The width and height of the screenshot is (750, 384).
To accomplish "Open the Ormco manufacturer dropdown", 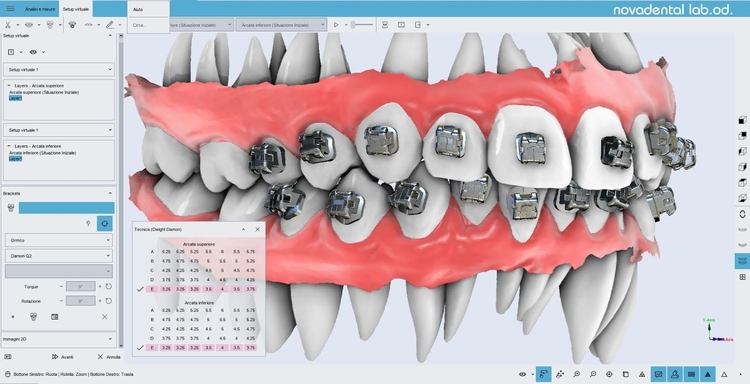I will [x=59, y=240].
